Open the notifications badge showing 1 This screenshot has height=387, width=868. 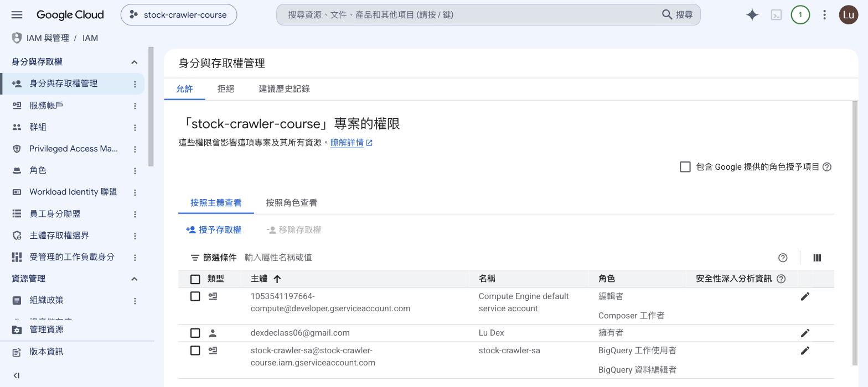(800, 15)
